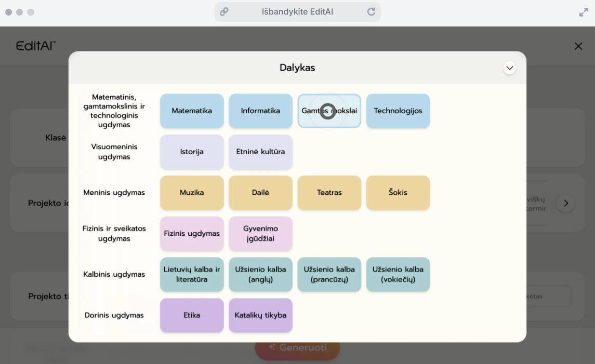
Task: Click the address bar showing Išbandykite EditAI
Action: [297, 12]
